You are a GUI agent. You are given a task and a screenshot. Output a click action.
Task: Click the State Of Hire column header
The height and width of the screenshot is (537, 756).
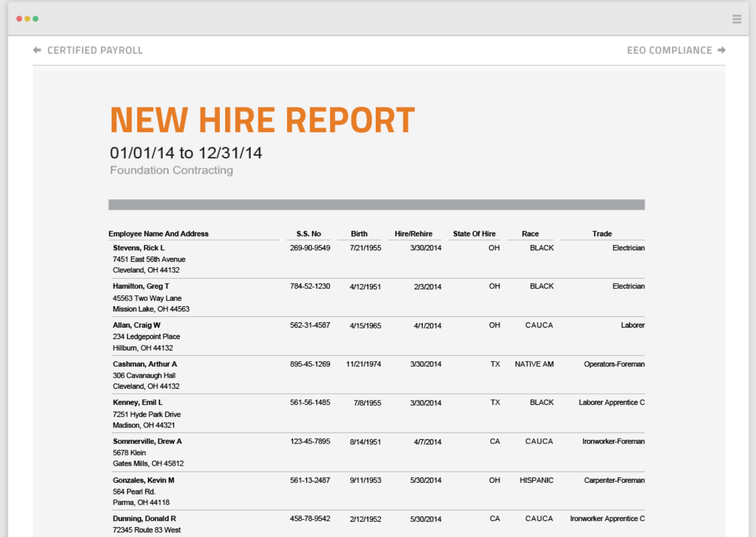474,234
